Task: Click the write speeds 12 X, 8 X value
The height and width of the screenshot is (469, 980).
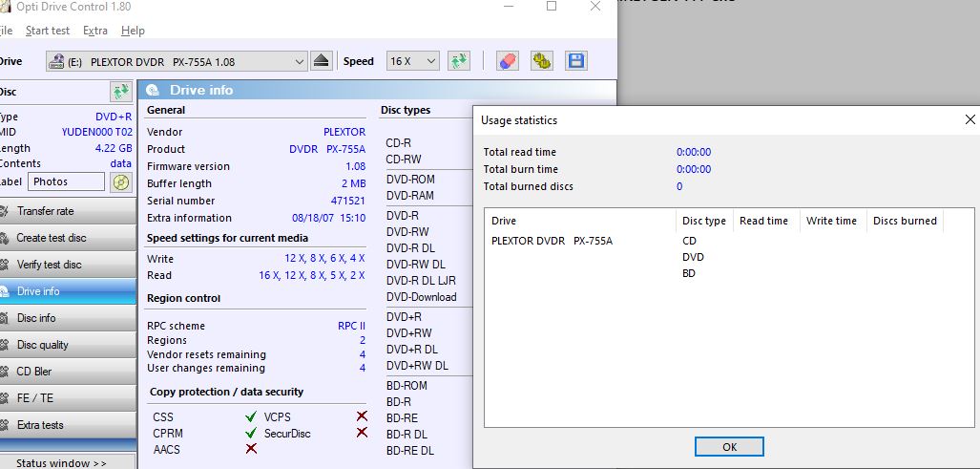Action: coord(325,259)
